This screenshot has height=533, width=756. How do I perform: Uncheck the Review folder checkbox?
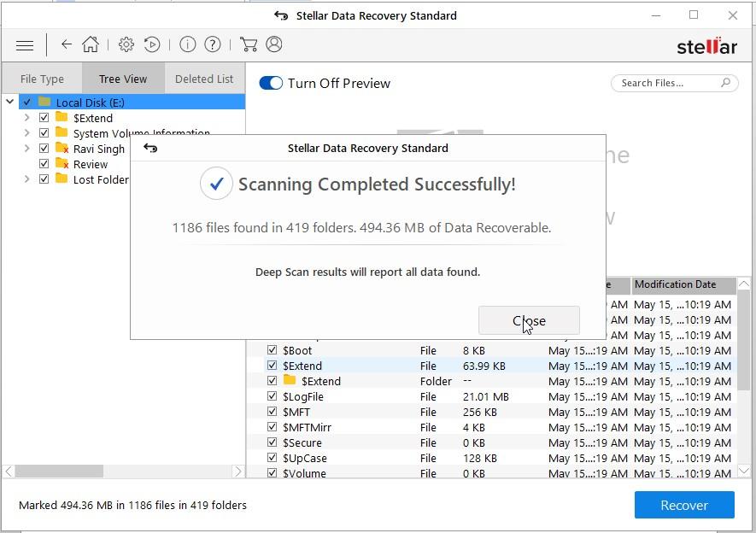coord(44,164)
